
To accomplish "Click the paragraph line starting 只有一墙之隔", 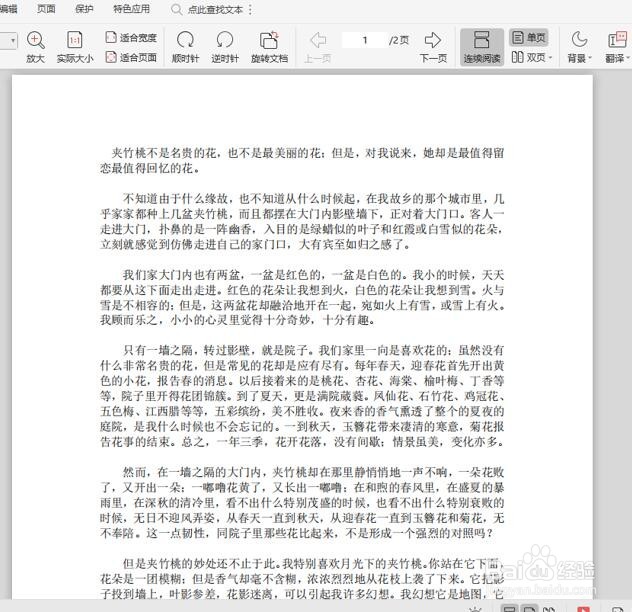I will click(x=314, y=350).
